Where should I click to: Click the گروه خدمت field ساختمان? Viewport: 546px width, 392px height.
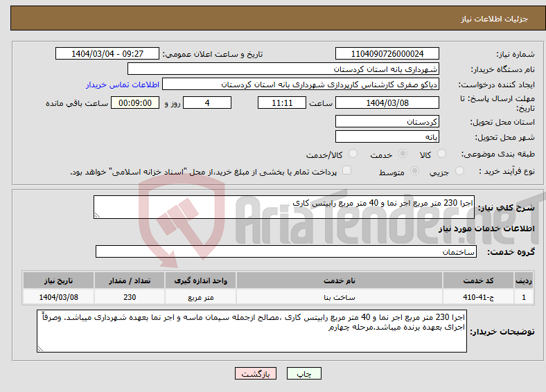286,251
